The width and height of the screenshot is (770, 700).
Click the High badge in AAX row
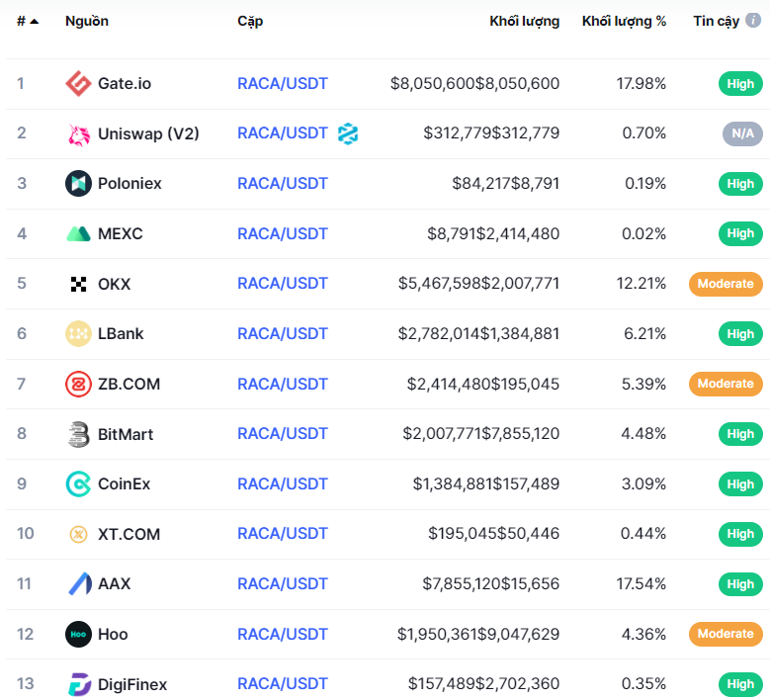pyautogui.click(x=740, y=584)
